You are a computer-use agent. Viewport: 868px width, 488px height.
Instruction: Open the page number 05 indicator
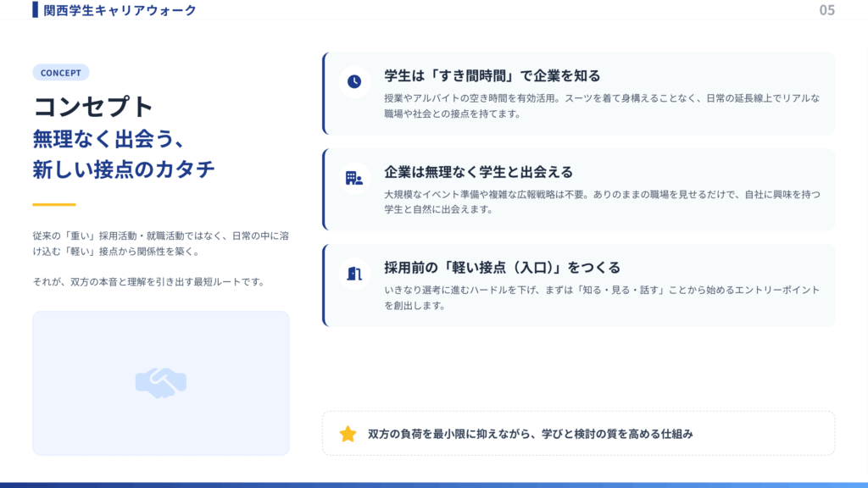(x=826, y=10)
